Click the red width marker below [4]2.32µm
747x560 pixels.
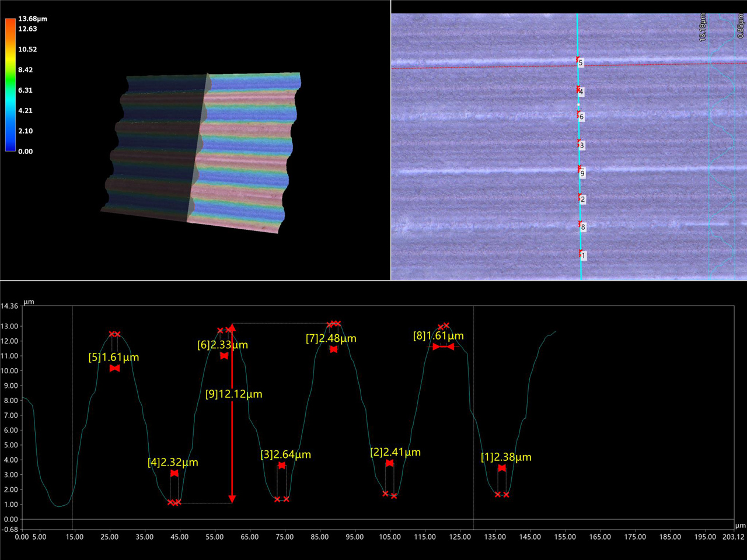(174, 473)
